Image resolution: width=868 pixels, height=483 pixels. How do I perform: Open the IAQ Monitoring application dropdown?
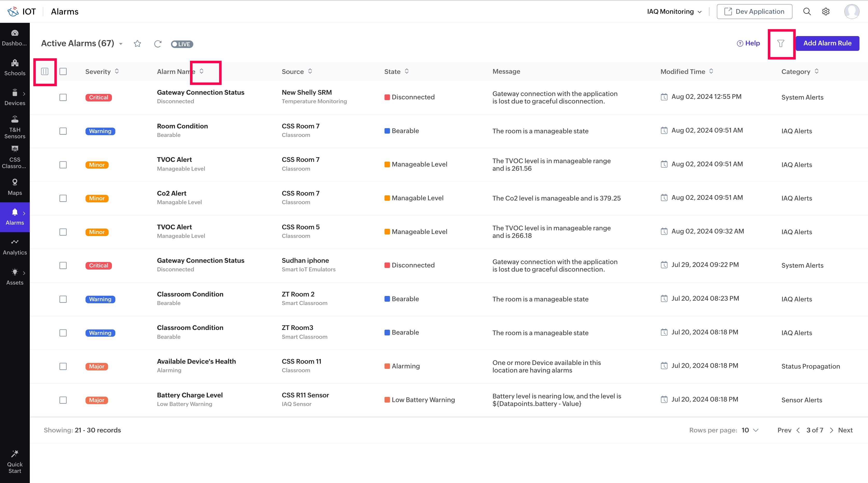[674, 11]
